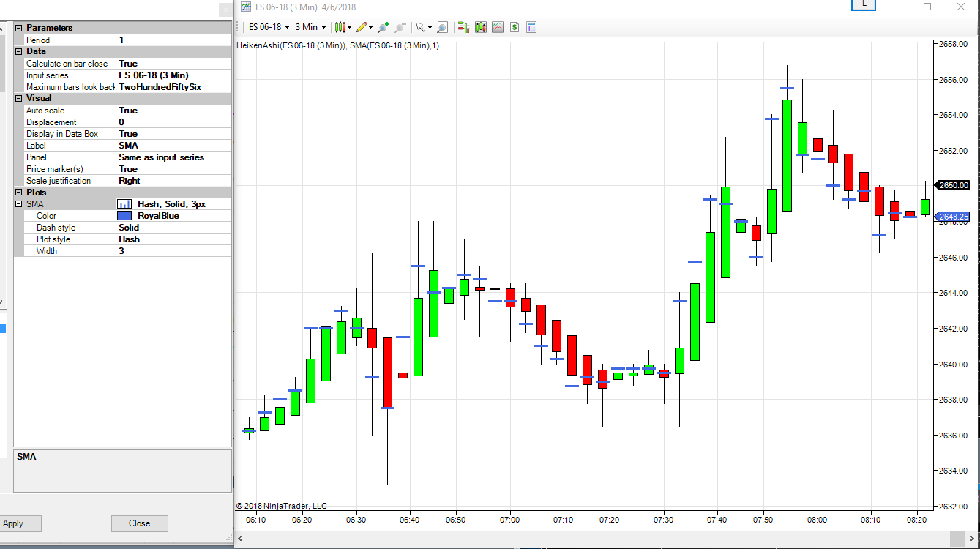Open the Maximum bars look back value
980x549 pixels.
click(173, 87)
